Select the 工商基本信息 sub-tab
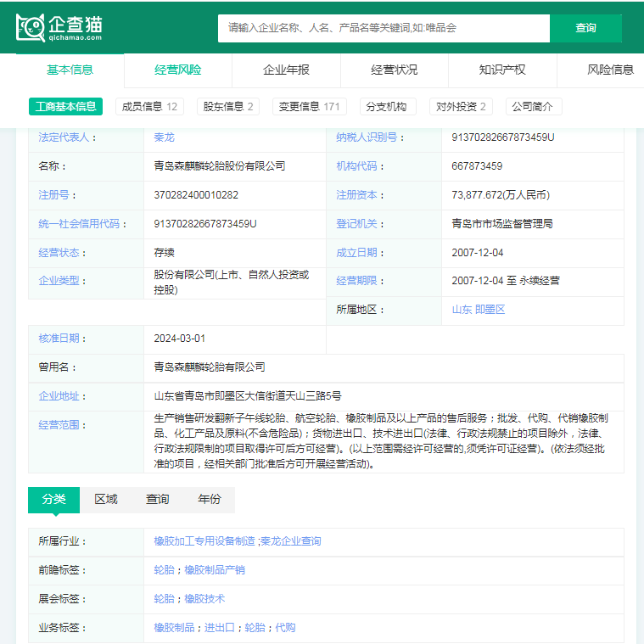 [65, 107]
